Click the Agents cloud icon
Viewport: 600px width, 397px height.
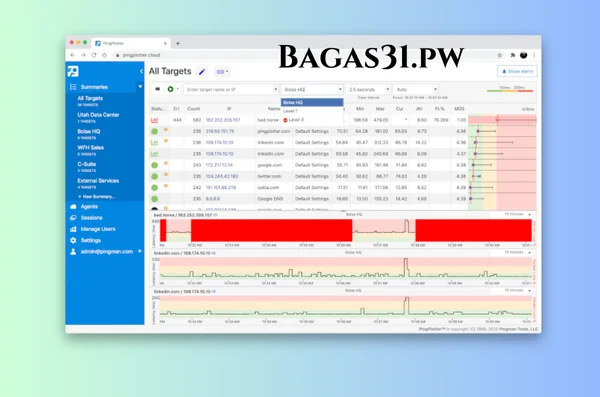[73, 206]
